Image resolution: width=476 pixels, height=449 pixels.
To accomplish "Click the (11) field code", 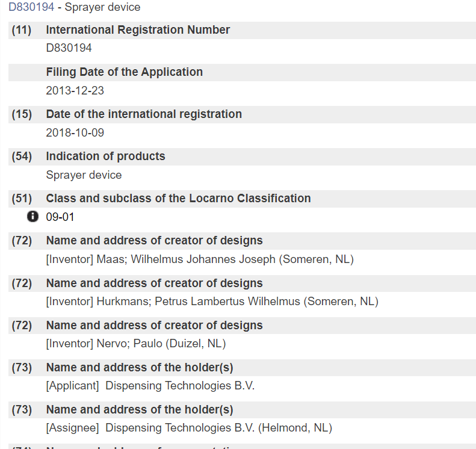I will pos(22,30).
